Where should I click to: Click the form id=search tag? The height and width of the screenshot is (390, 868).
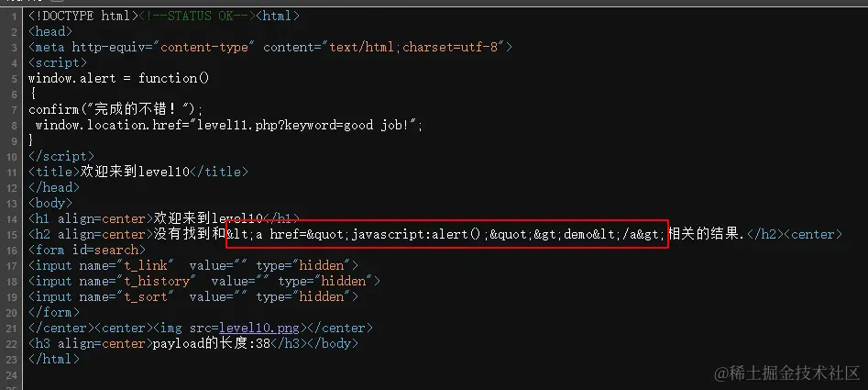pyautogui.click(x=87, y=250)
